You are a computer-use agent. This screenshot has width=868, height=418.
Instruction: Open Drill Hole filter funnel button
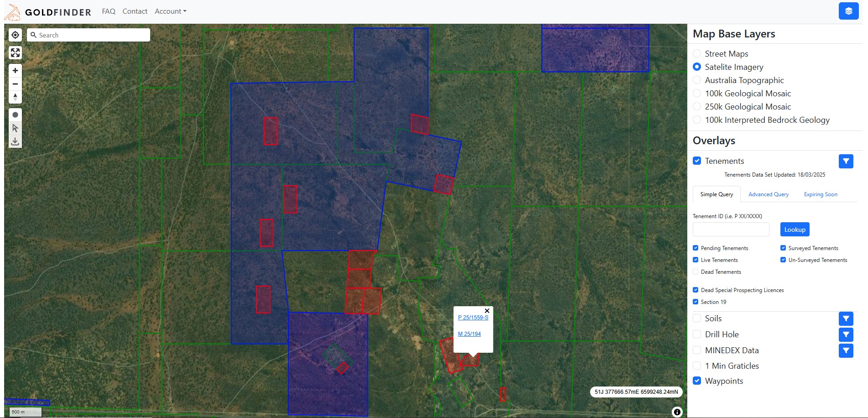(846, 334)
